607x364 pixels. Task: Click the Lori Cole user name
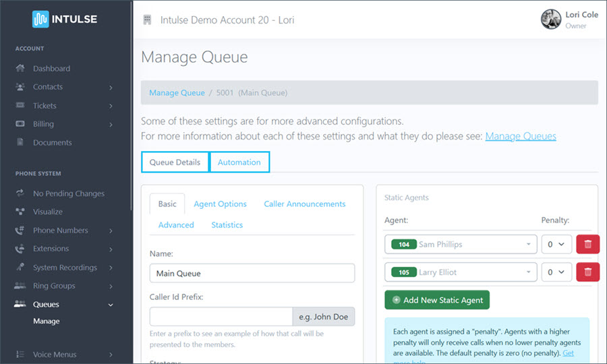[581, 15]
